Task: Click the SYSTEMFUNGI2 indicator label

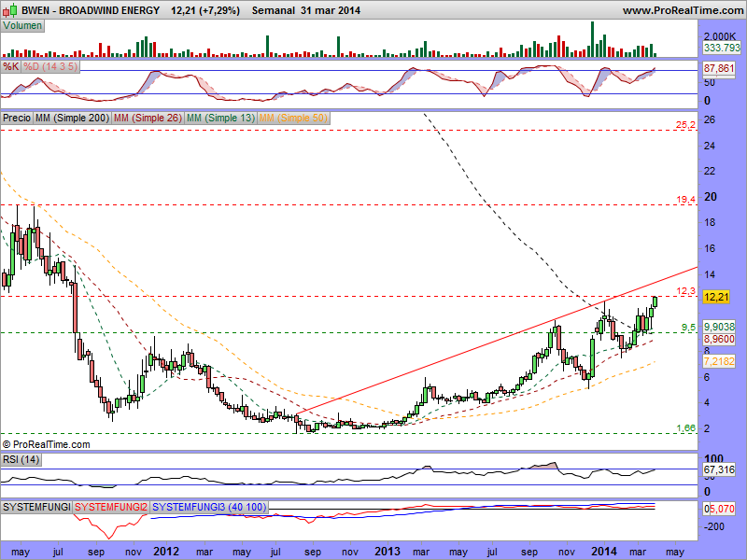Action: pos(111,507)
